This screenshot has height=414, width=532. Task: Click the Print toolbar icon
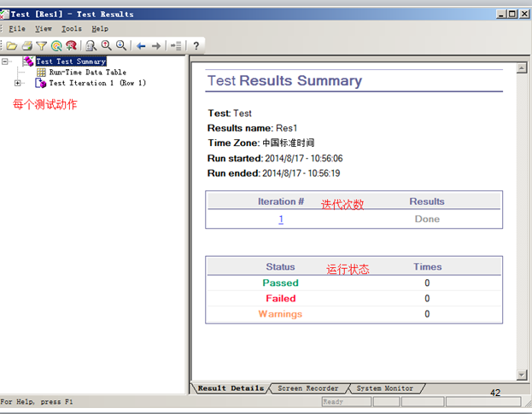click(x=27, y=46)
